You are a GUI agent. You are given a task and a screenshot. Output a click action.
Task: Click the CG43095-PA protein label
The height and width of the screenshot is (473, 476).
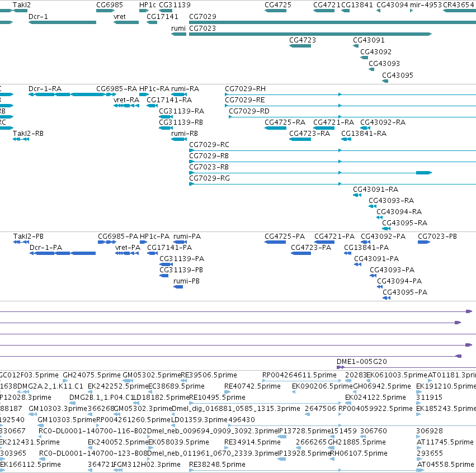(x=405, y=292)
